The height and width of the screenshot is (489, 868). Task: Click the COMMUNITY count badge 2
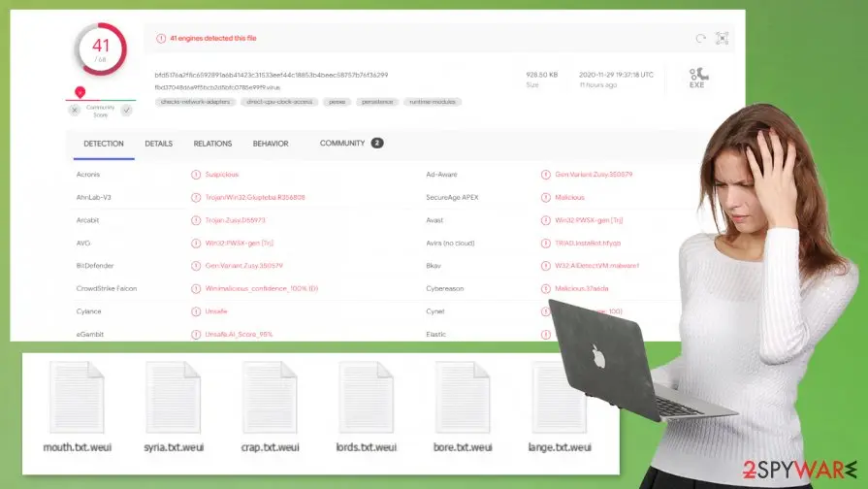click(x=377, y=143)
